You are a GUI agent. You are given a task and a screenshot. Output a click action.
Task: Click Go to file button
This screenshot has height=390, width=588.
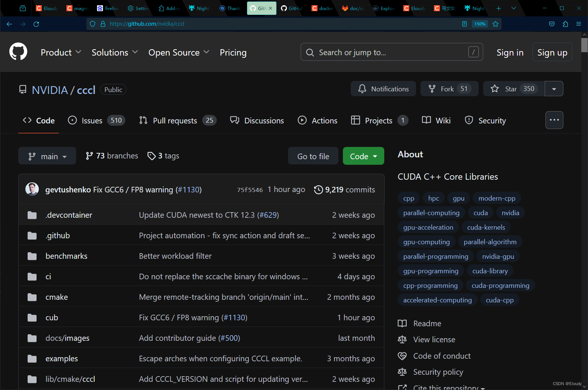(x=313, y=156)
